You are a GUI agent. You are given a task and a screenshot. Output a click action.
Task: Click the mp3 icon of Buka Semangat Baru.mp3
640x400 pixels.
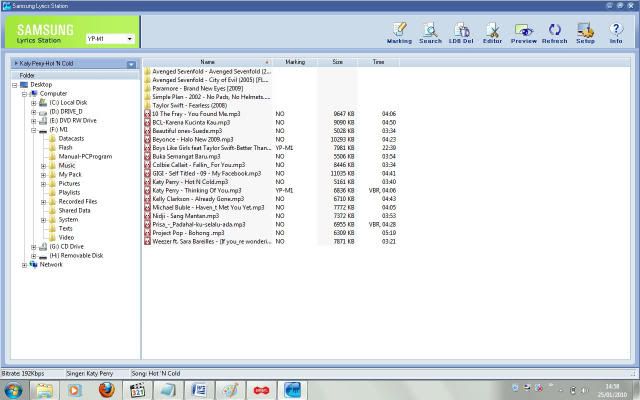click(x=147, y=156)
